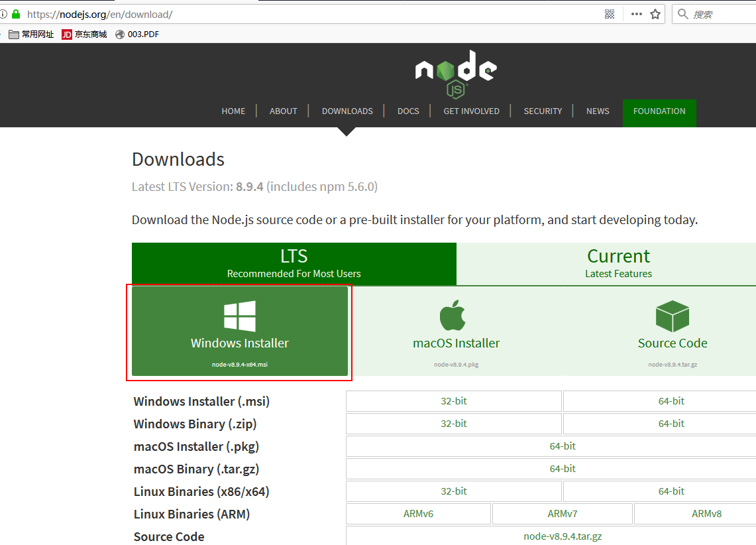Click the site information icon in address bar
The height and width of the screenshot is (545, 756).
click(x=3, y=14)
